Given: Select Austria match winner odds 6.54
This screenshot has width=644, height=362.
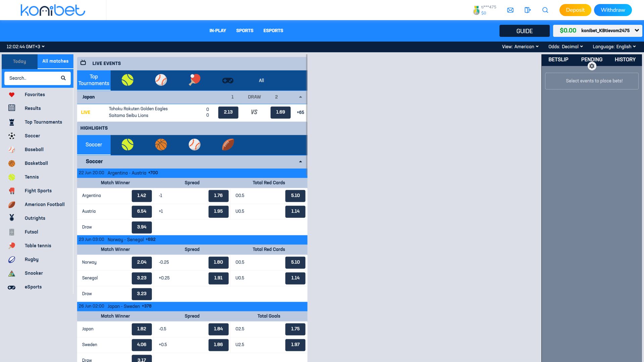Looking at the screenshot, I should [142, 212].
